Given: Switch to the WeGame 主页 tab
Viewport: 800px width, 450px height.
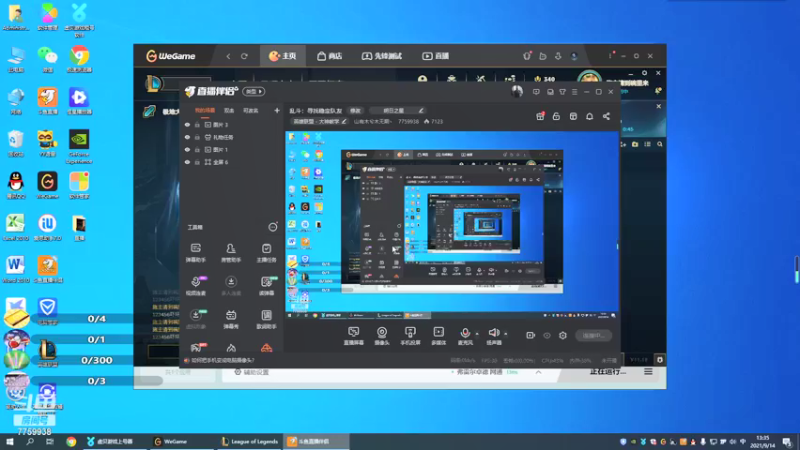Looking at the screenshot, I should 283,56.
